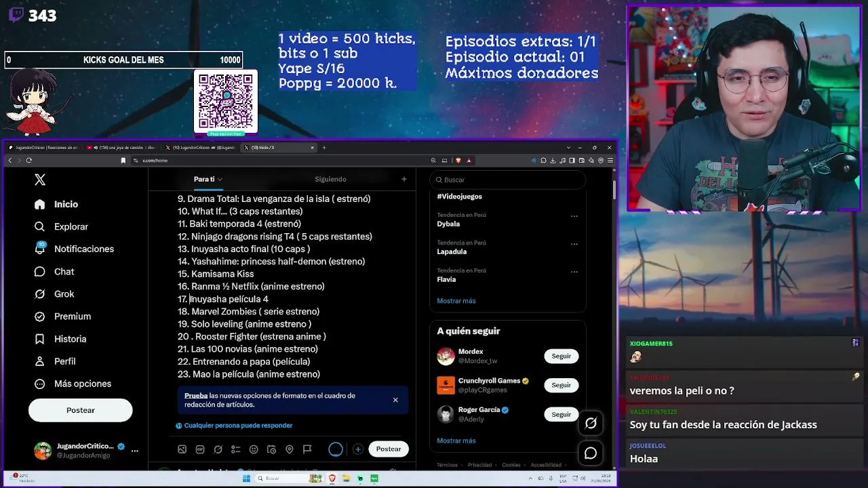Open the Inicio home page

[56, 204]
